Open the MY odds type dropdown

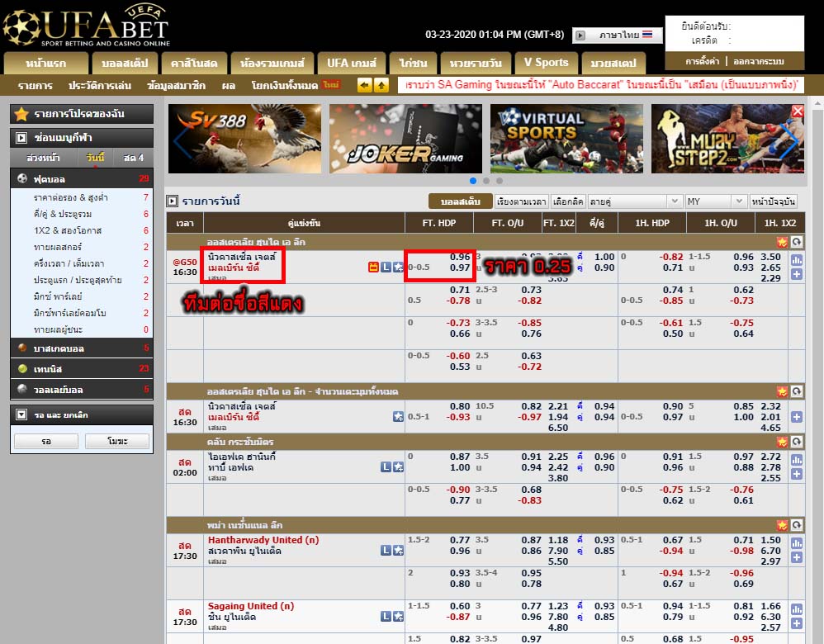tap(716, 201)
